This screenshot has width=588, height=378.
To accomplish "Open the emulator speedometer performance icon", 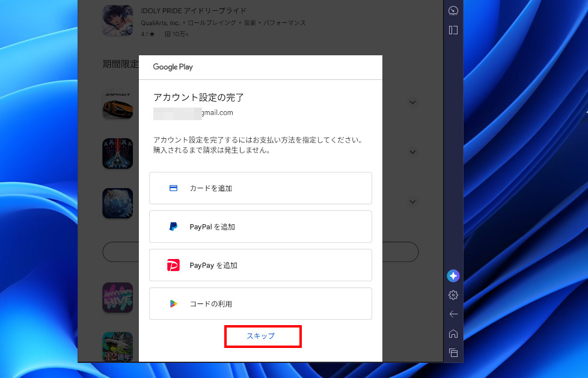I will pyautogui.click(x=453, y=11).
